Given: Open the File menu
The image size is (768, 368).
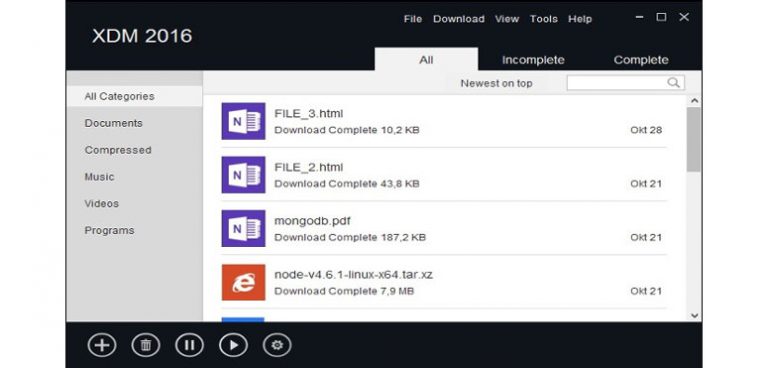Looking at the screenshot, I should point(413,19).
